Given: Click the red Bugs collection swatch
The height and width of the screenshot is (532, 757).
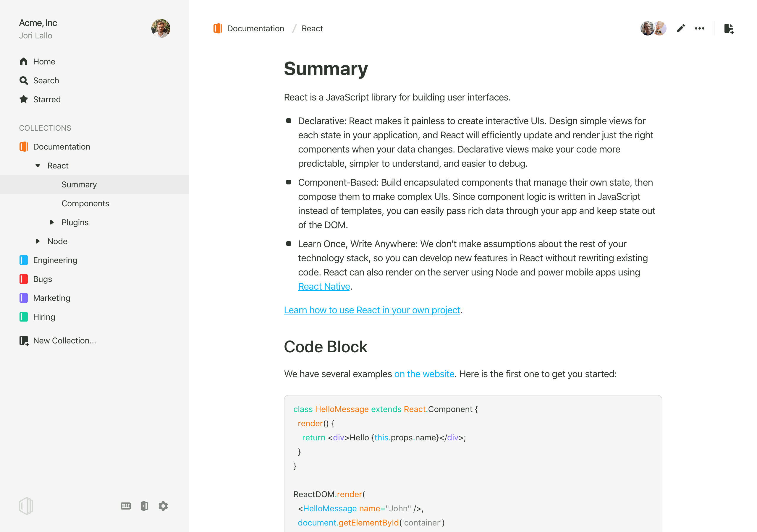Looking at the screenshot, I should pyautogui.click(x=24, y=279).
